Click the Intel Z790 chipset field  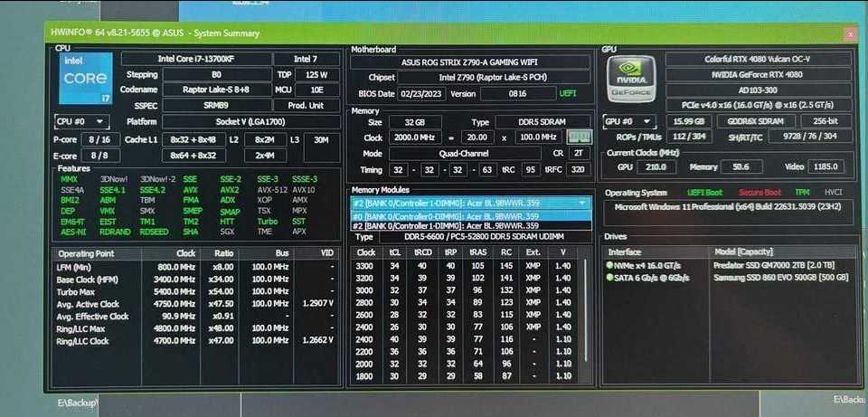click(x=494, y=78)
